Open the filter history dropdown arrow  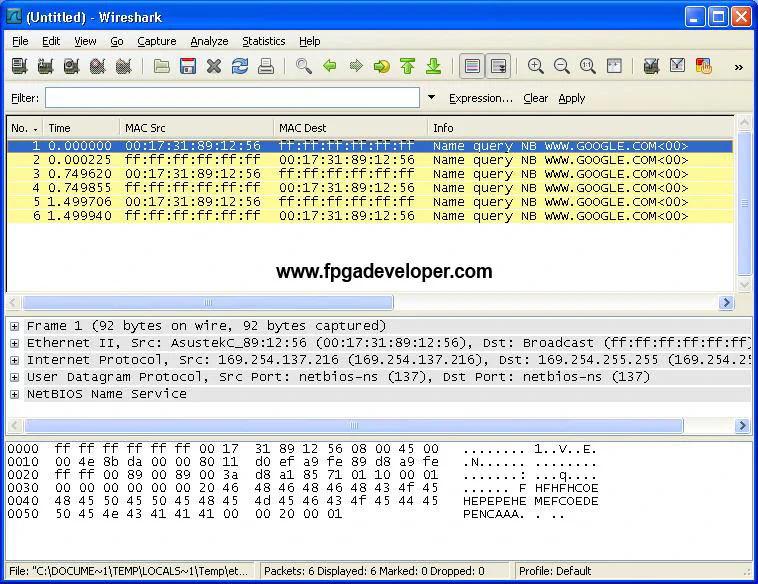click(x=432, y=98)
